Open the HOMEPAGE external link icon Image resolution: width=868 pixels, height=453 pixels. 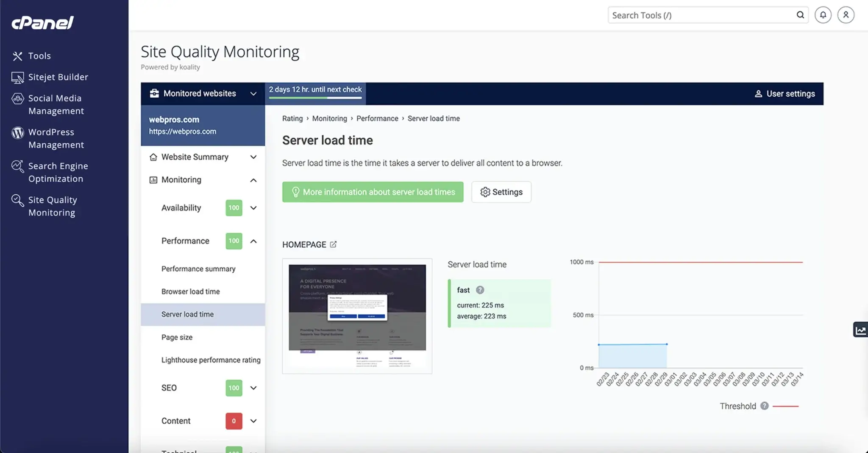click(333, 244)
